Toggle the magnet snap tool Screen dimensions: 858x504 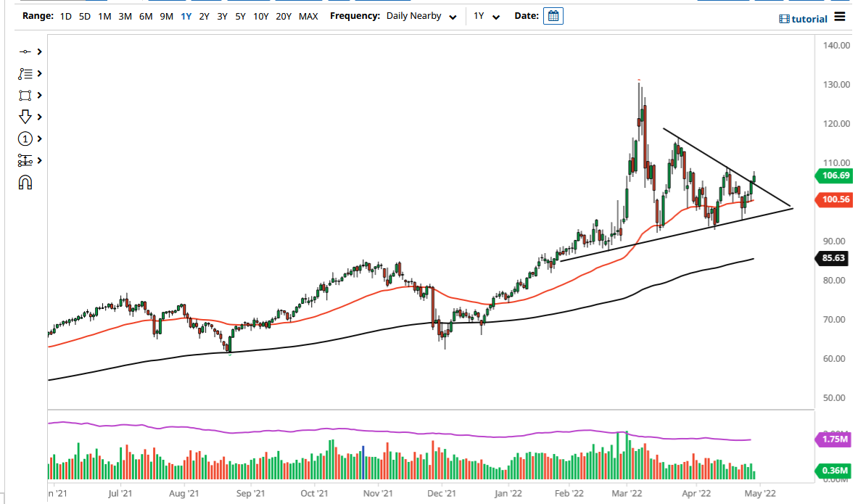click(x=24, y=182)
